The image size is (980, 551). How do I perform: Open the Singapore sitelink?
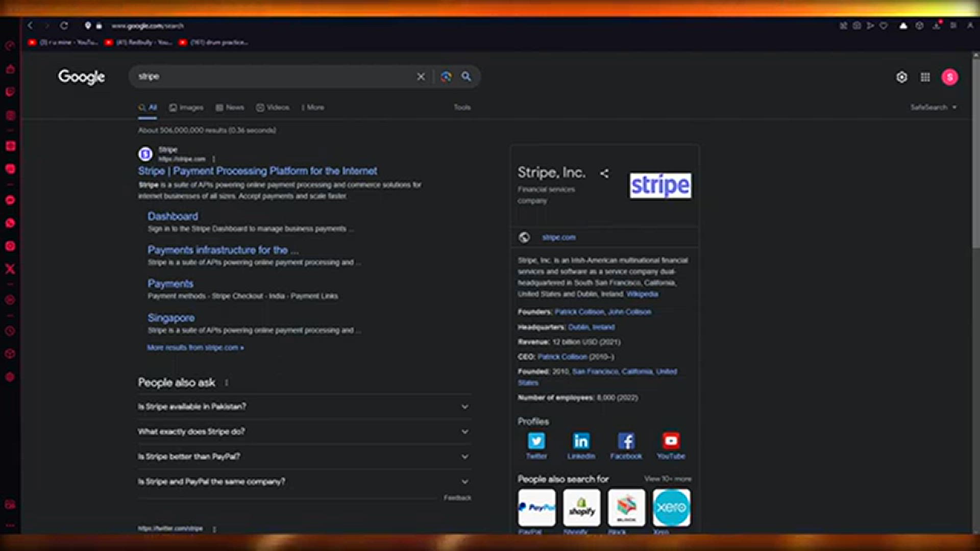coord(171,318)
